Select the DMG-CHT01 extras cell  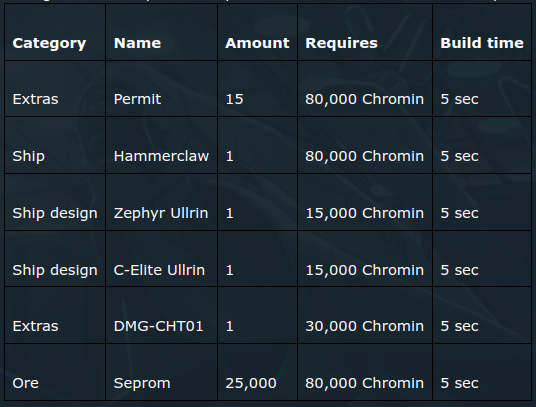161,315
